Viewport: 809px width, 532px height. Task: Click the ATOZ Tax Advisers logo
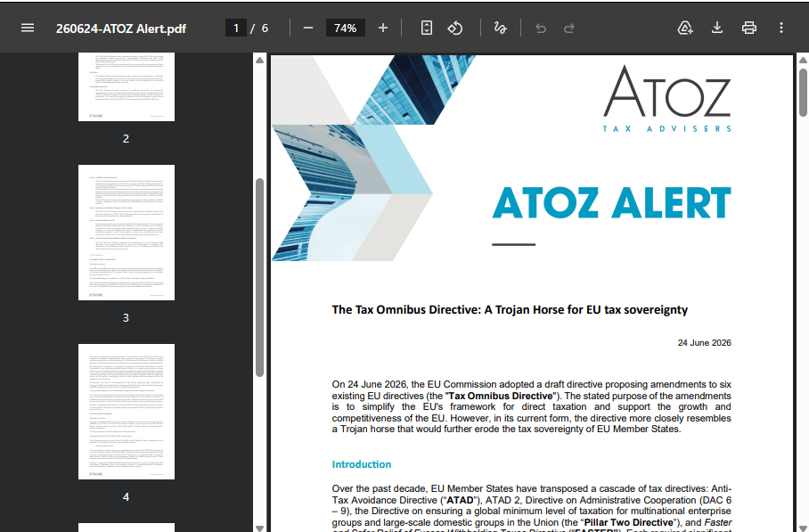[667, 99]
